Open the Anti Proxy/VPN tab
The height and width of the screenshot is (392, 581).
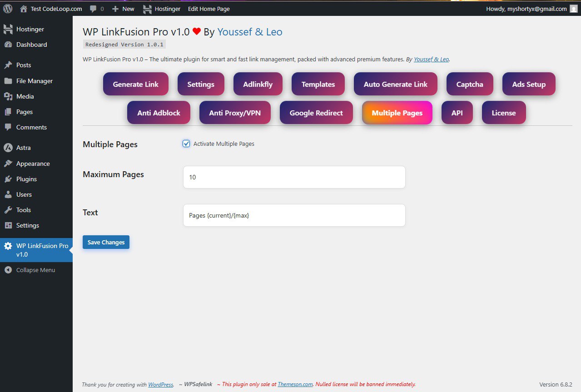tap(235, 113)
